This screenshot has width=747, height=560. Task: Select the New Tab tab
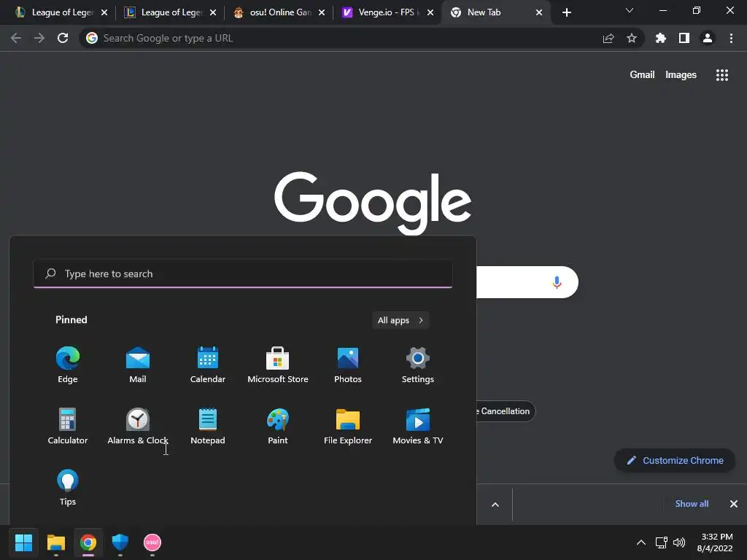tap(495, 12)
